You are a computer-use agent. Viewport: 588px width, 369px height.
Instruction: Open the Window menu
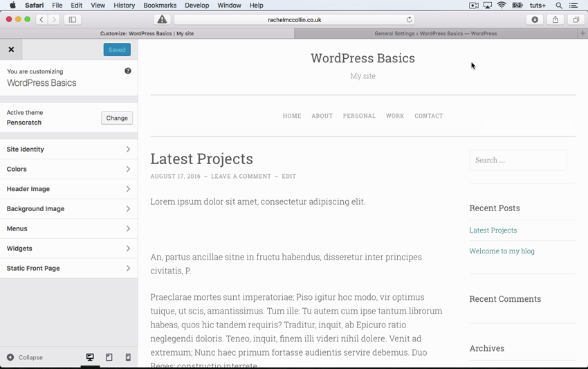[229, 6]
